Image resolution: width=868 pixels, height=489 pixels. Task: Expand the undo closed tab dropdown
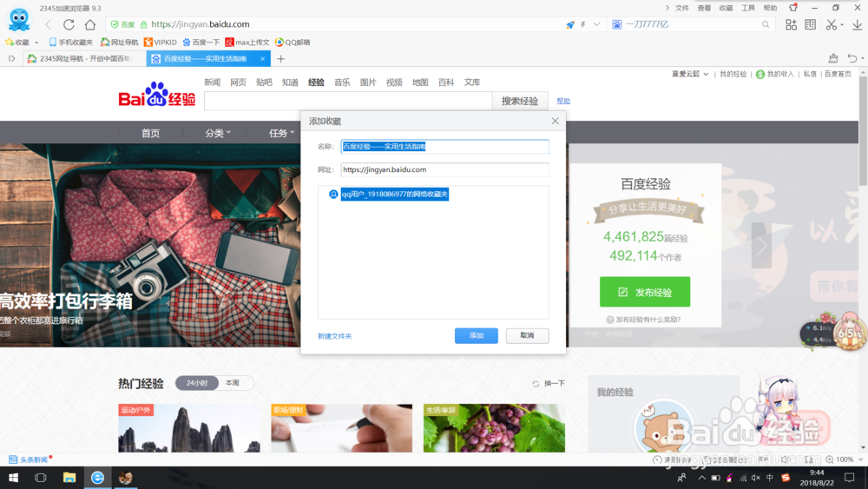pyautogui.click(x=863, y=59)
